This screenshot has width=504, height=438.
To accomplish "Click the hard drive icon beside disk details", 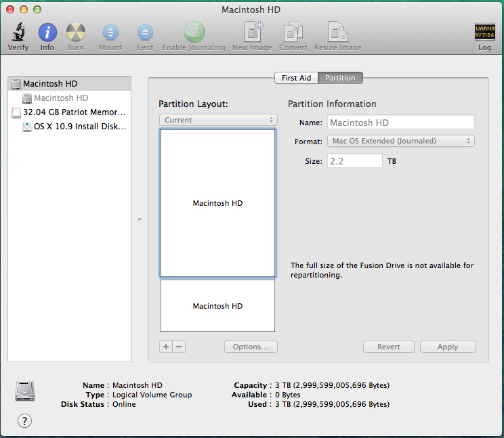I will tap(25, 391).
